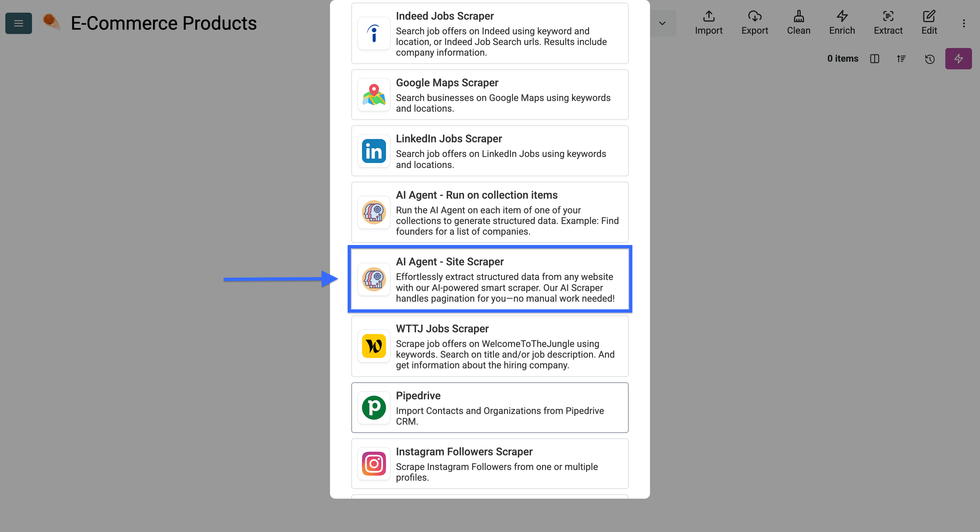The width and height of the screenshot is (980, 532).
Task: Select WTTJ Jobs Scraper option
Action: (490, 346)
